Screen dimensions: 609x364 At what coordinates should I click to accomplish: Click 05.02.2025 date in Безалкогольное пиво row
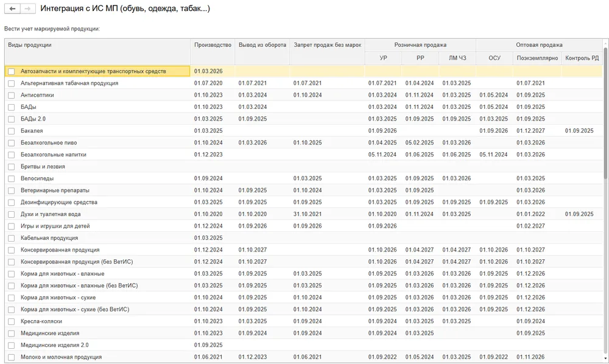(x=420, y=143)
